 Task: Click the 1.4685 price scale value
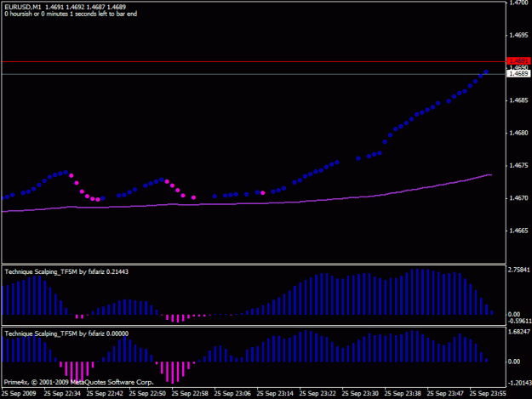pos(518,100)
